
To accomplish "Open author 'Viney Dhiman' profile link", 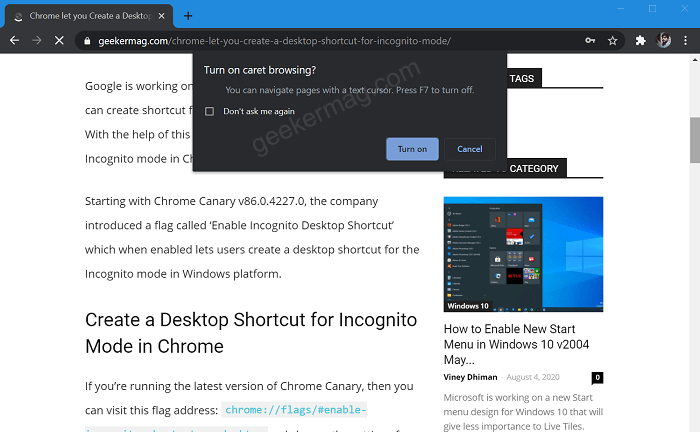I will click(470, 377).
